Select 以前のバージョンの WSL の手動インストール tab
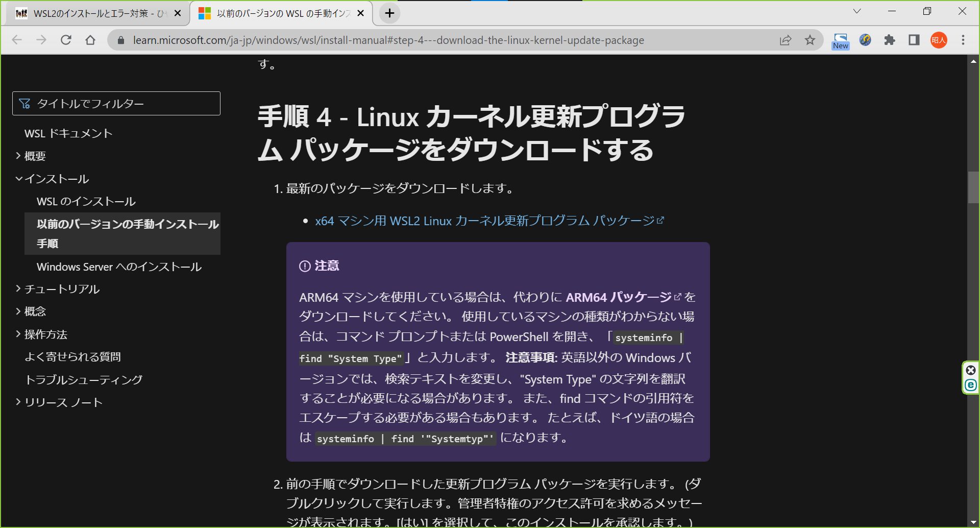The image size is (980, 528). [281, 13]
